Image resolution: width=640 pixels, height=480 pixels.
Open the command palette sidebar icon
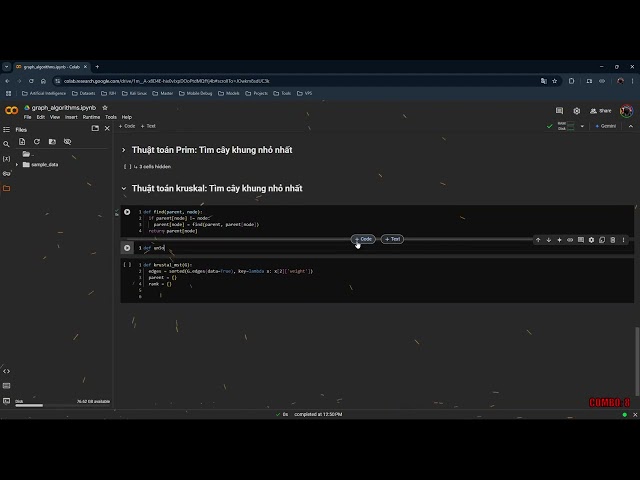pyautogui.click(x=7, y=386)
